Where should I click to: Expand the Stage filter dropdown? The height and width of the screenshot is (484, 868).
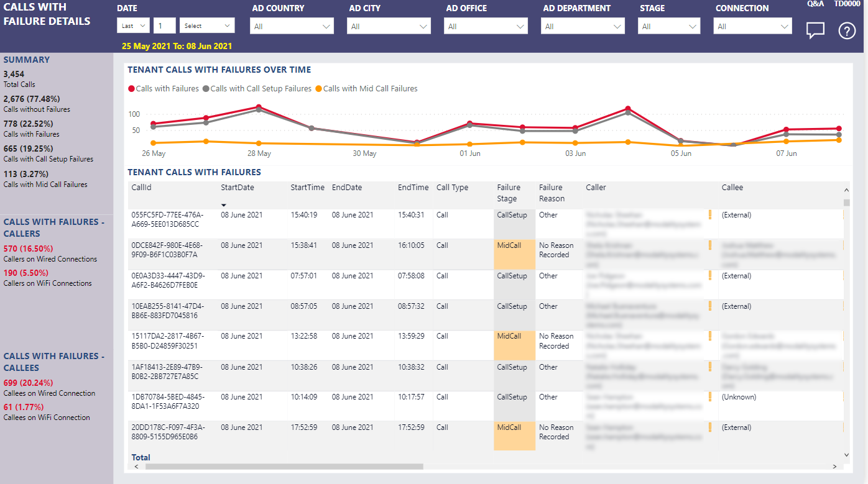pos(669,26)
